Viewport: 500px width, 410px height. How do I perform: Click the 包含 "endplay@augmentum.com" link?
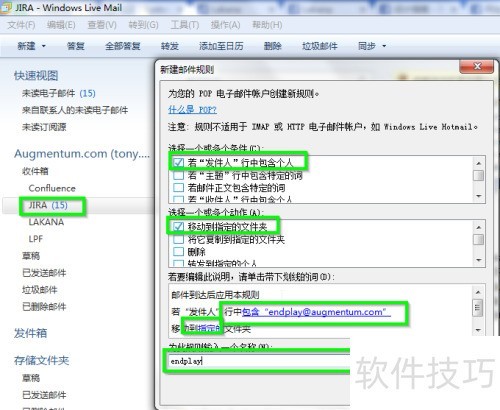pos(316,312)
